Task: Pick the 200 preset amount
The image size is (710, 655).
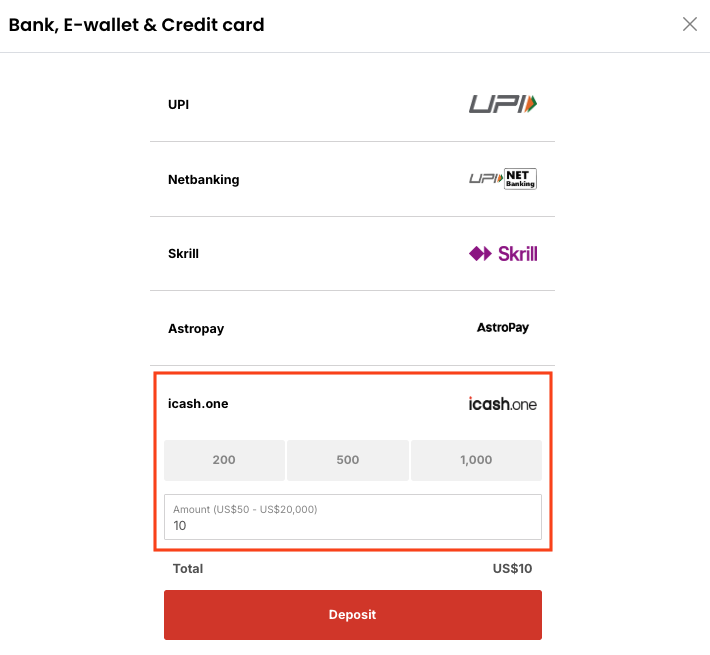Action: 224,460
